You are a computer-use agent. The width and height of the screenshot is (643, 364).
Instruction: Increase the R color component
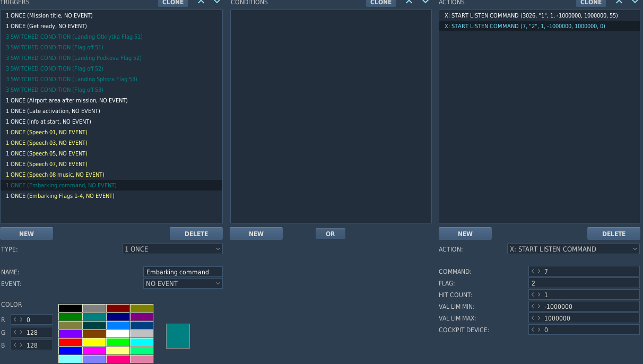coord(21,319)
